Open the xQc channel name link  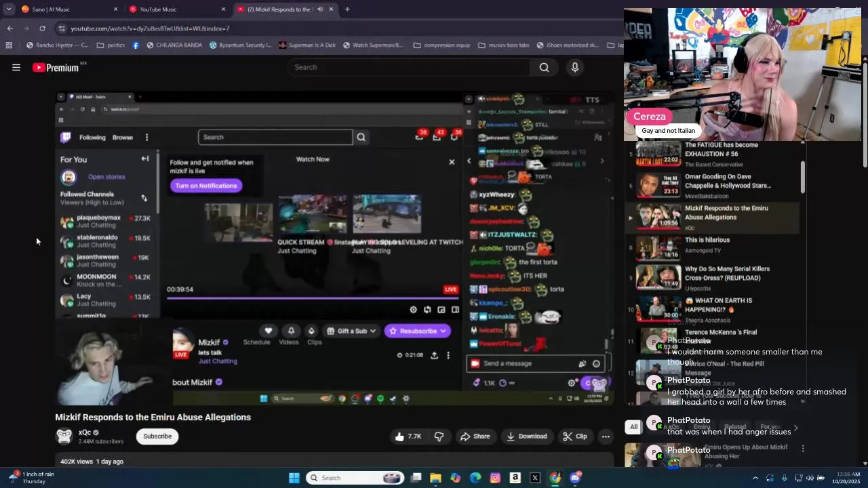(85, 432)
